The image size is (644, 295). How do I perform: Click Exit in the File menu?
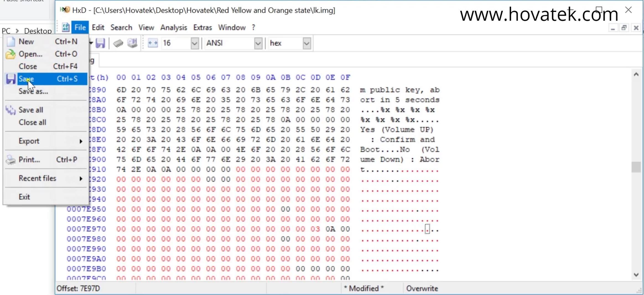pyautogui.click(x=25, y=197)
